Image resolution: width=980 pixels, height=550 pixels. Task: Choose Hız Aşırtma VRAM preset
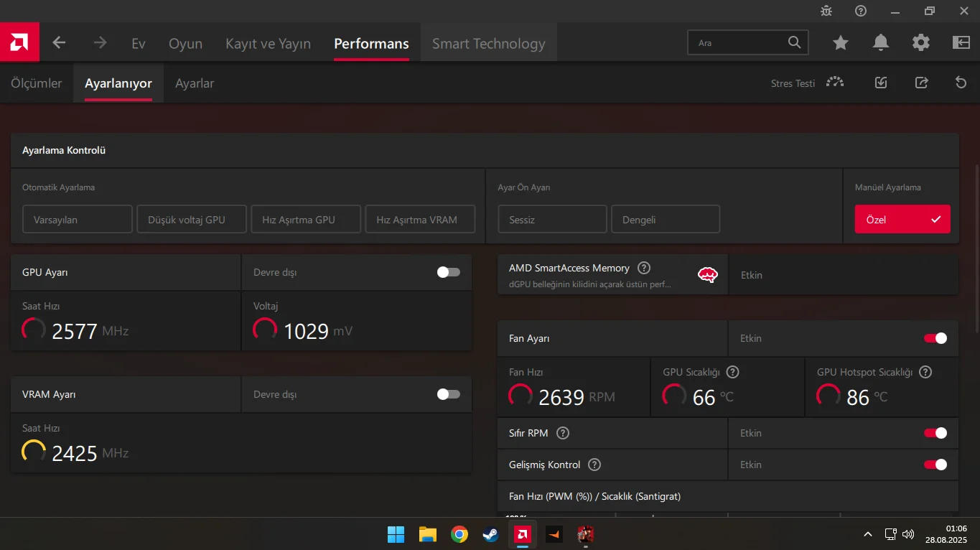pos(421,219)
